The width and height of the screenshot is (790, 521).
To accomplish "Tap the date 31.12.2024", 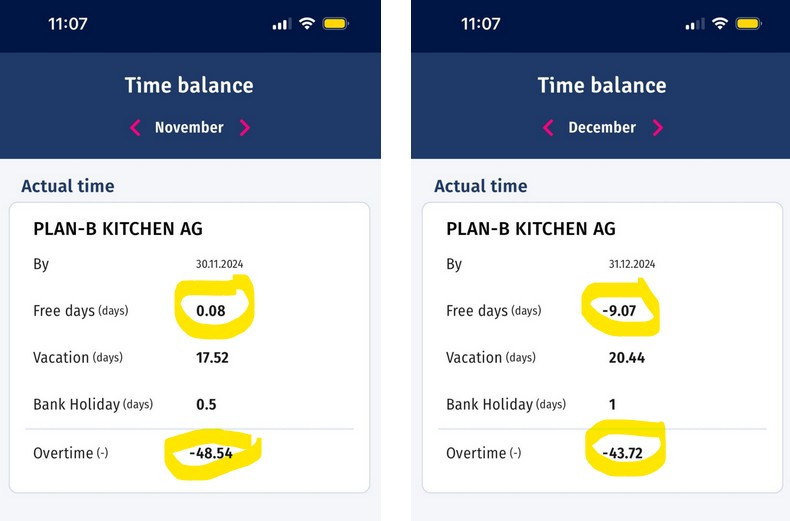I will (x=632, y=264).
